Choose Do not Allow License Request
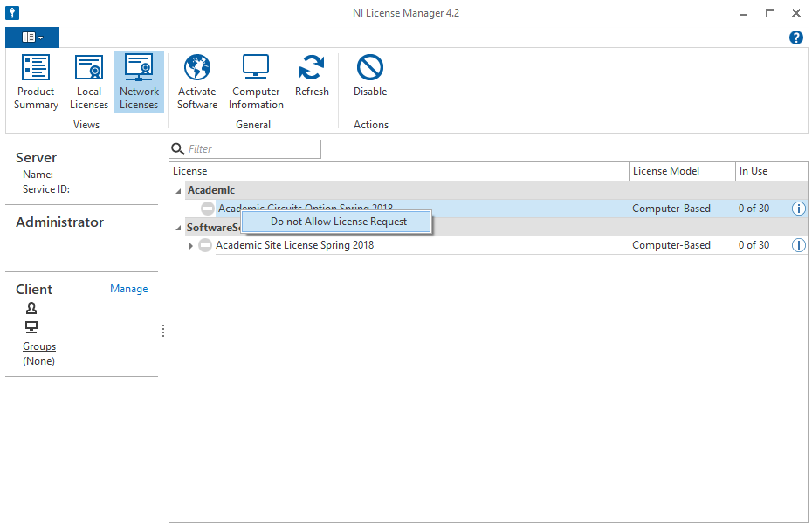 coord(337,222)
